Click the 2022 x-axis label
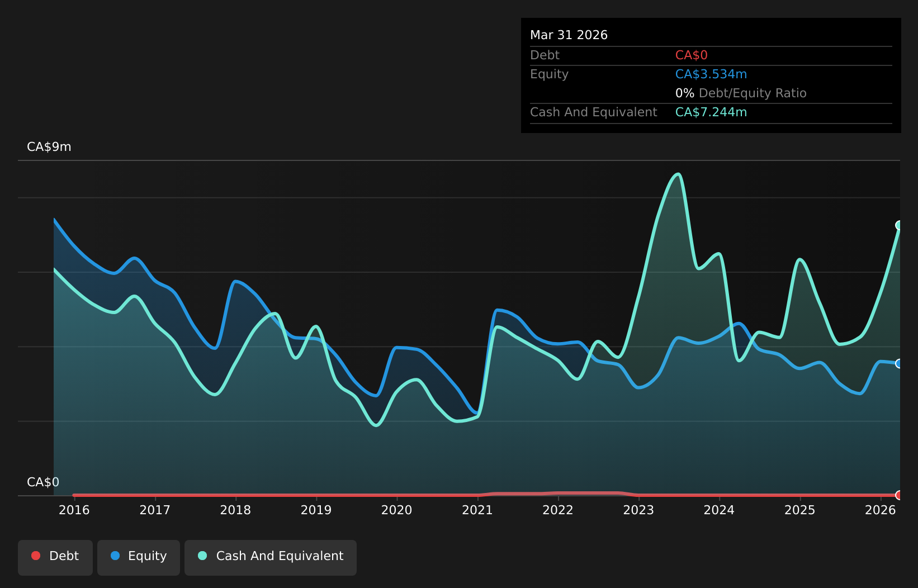918x588 pixels. (558, 510)
